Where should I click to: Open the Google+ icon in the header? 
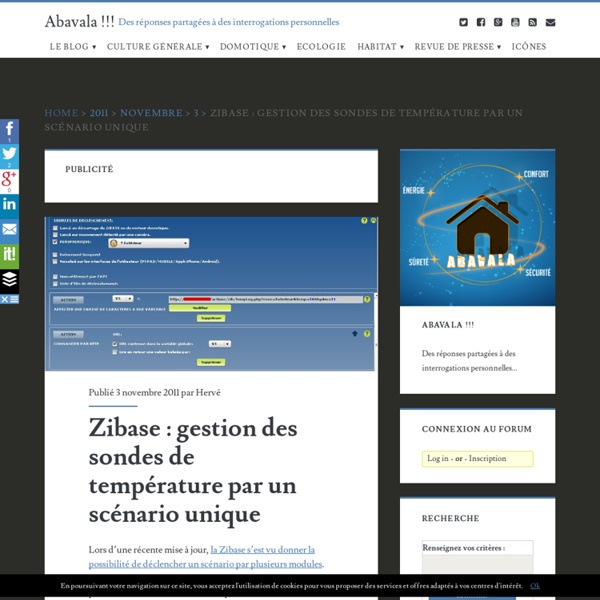(x=498, y=22)
